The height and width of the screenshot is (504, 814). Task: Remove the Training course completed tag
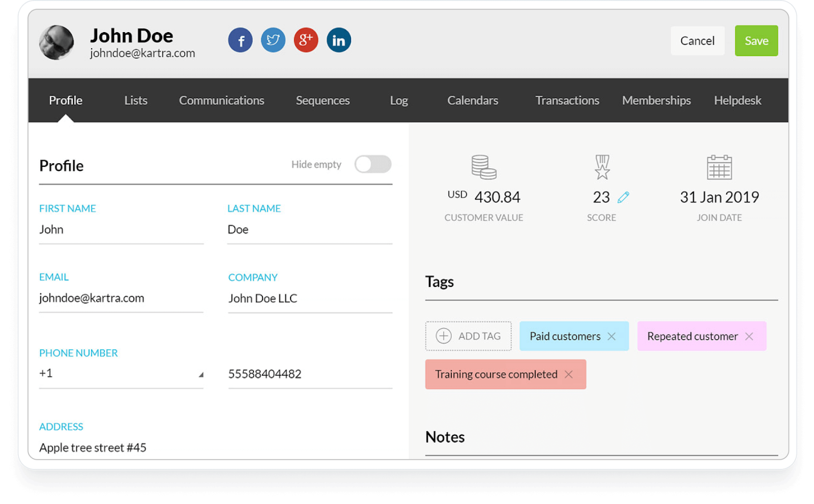(x=568, y=374)
